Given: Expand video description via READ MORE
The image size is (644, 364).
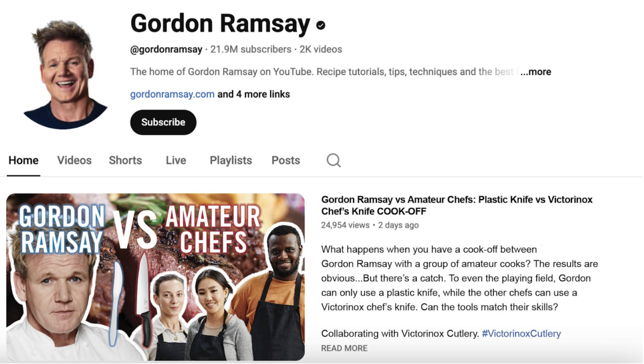Looking at the screenshot, I should 344,348.
